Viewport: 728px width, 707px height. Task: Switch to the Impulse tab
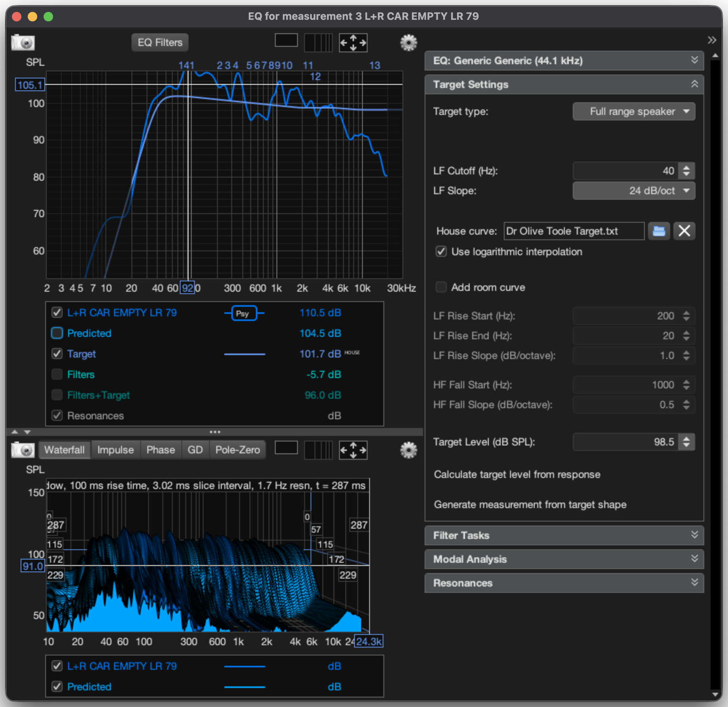pos(116,450)
